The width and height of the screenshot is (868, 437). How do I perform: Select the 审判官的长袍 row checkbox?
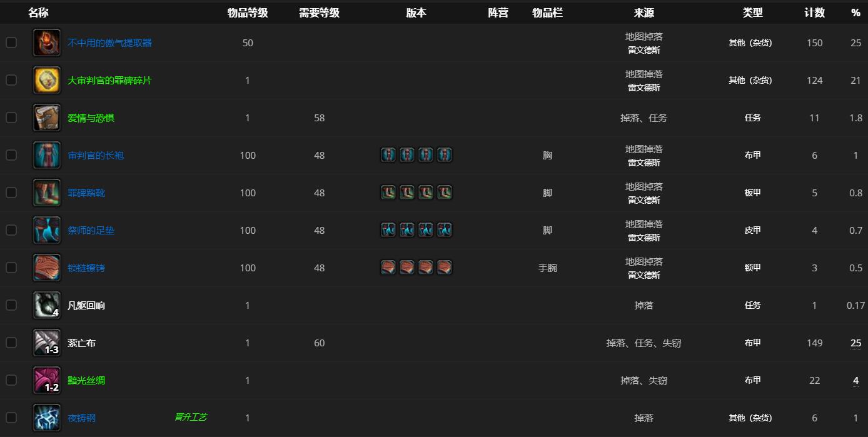tap(11, 155)
